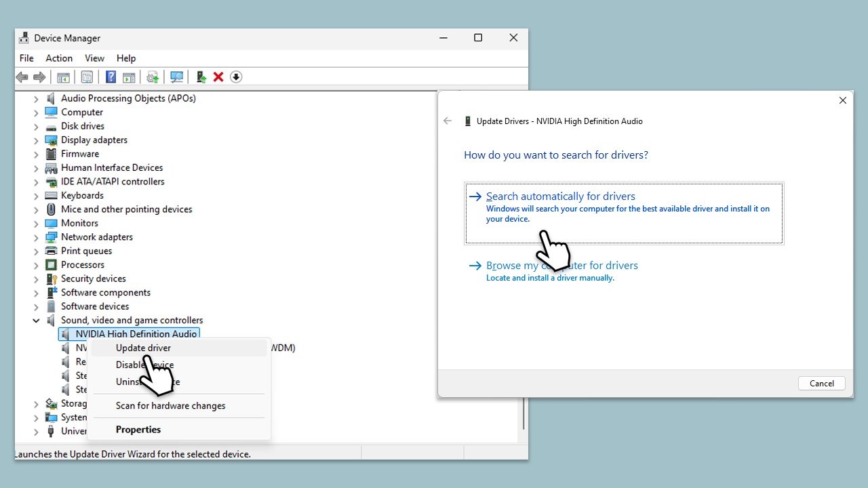Open the View menu
This screenshot has width=868, height=488.
94,58
